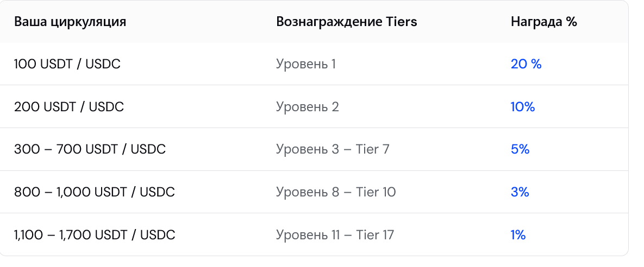
Task: Open the blue 20 % reward value
Action: pos(526,64)
